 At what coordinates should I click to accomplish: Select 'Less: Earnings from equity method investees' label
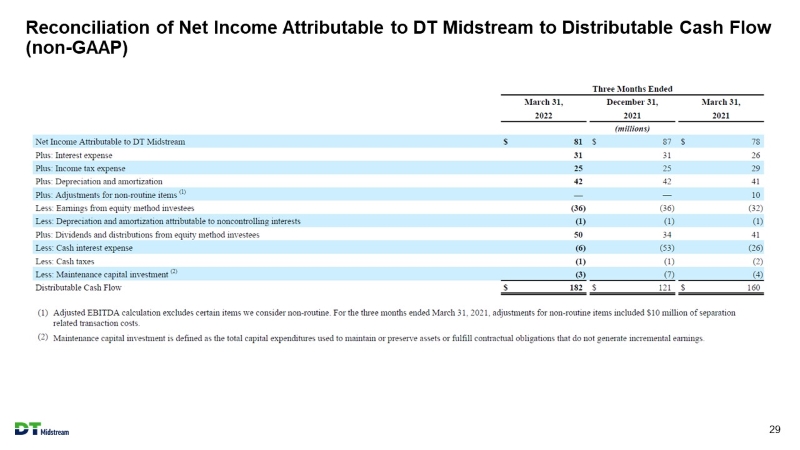(114, 208)
